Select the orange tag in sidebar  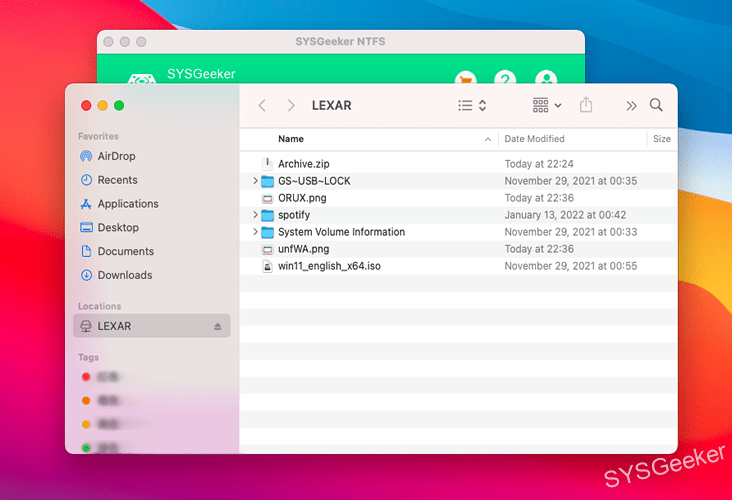tap(86, 400)
